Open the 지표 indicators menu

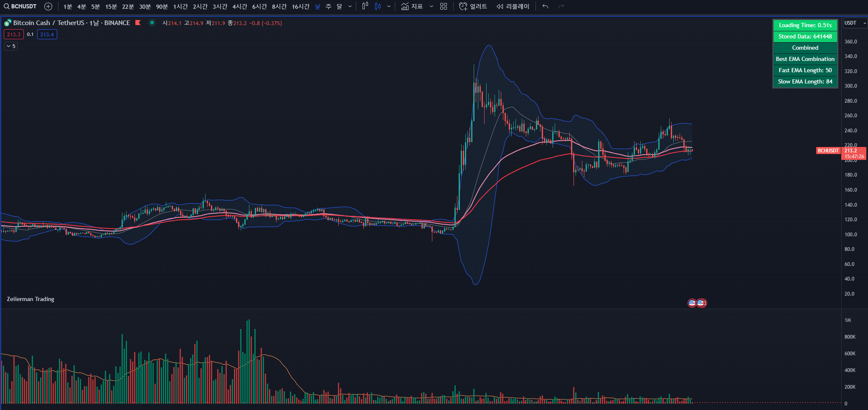pyautogui.click(x=412, y=6)
